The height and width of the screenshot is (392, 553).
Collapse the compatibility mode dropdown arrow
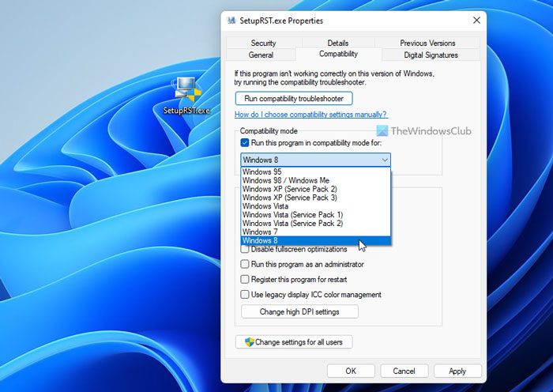(x=385, y=160)
